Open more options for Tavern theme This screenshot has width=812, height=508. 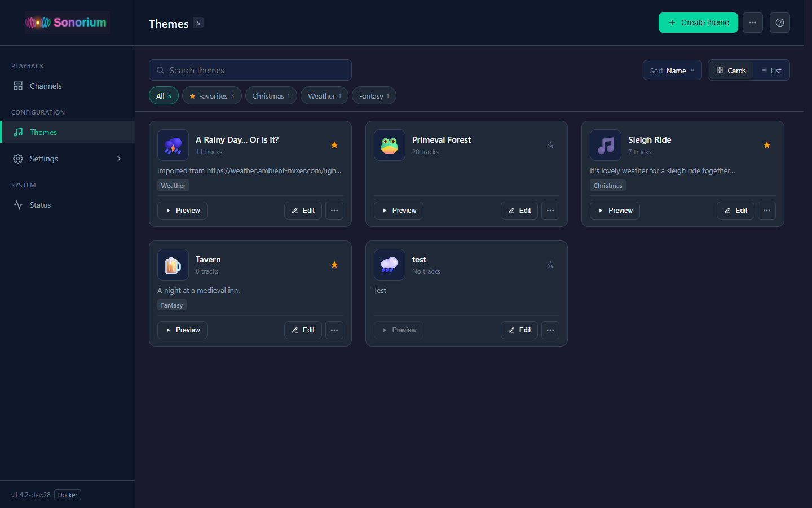pyautogui.click(x=334, y=330)
